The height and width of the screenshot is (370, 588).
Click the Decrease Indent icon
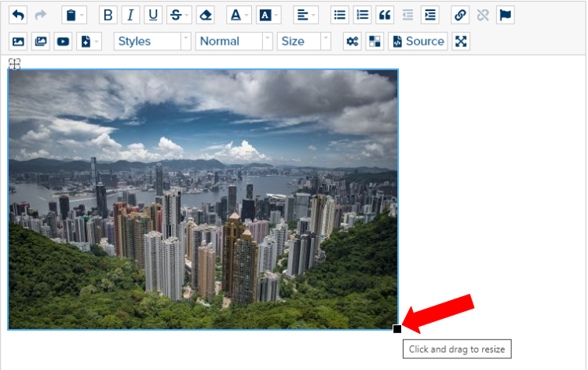(x=407, y=15)
